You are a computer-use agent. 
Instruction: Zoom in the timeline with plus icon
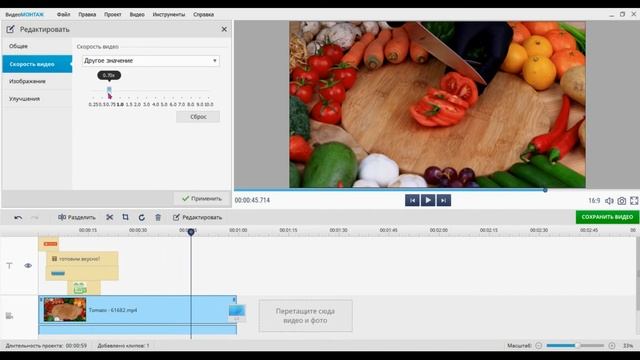[612, 346]
